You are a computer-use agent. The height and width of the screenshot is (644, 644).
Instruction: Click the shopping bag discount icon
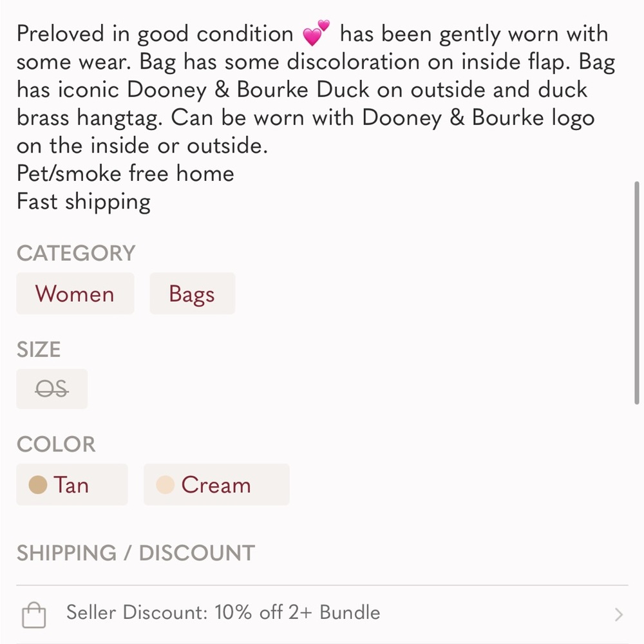point(33,614)
